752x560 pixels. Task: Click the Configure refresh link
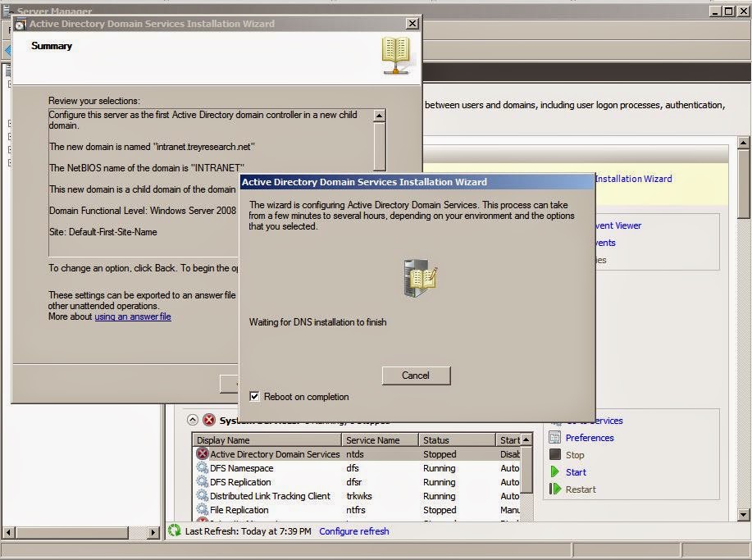[x=354, y=531]
